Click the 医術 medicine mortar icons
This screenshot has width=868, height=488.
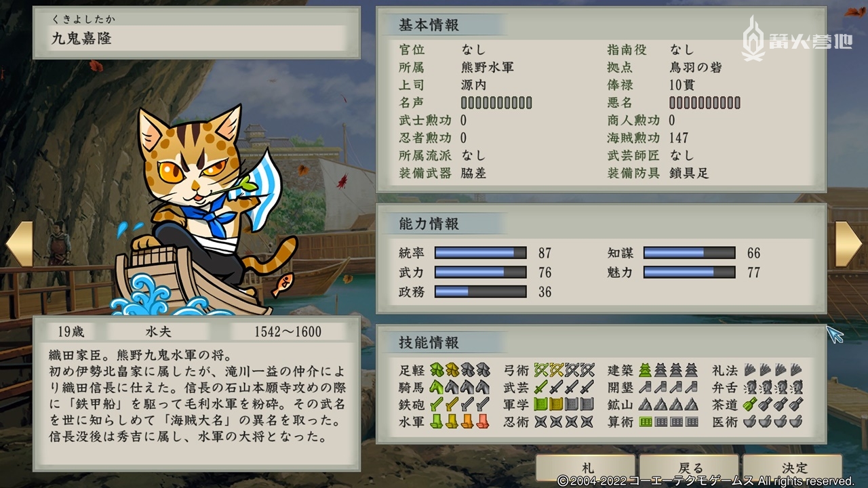(773, 421)
